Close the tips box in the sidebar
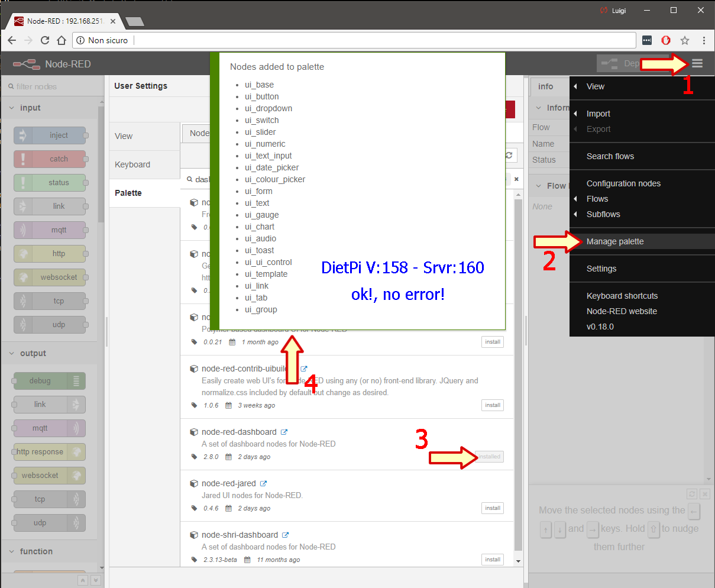The height and width of the screenshot is (588, 715). click(x=704, y=493)
